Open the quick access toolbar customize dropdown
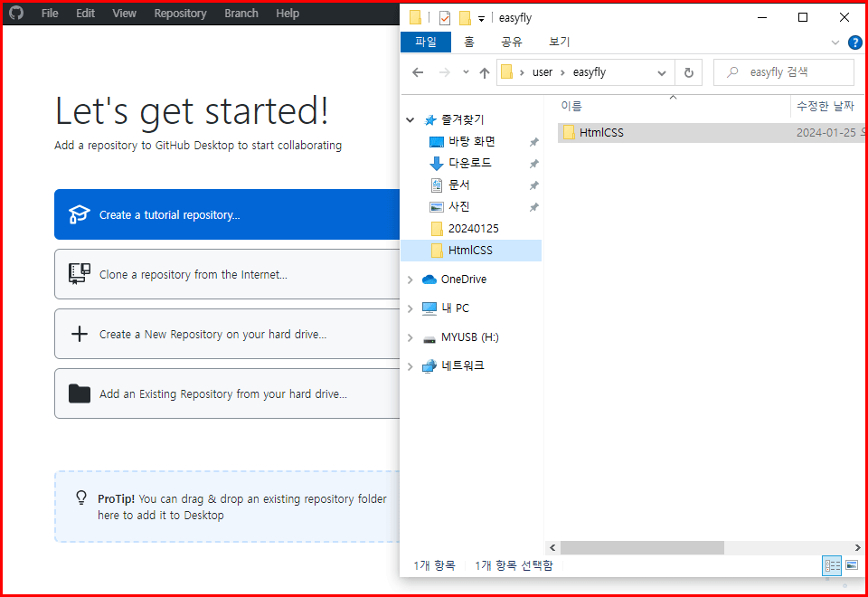868x597 pixels. pyautogui.click(x=481, y=19)
